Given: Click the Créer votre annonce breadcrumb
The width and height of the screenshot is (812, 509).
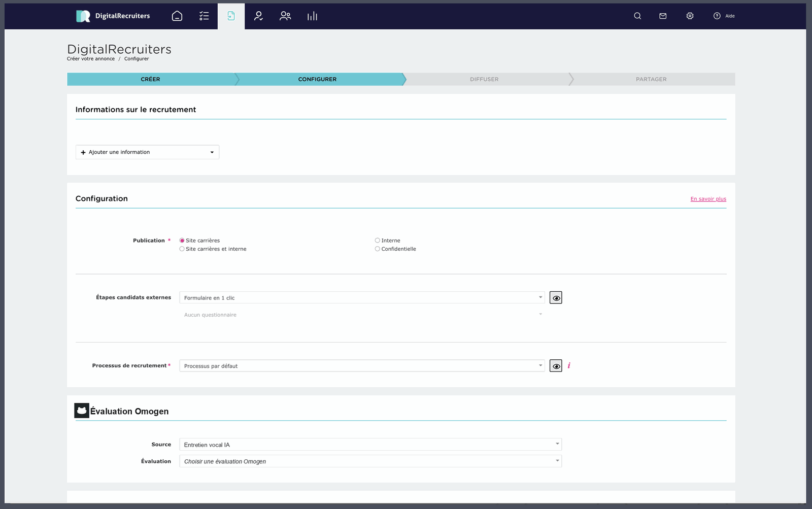Looking at the screenshot, I should 91,59.
